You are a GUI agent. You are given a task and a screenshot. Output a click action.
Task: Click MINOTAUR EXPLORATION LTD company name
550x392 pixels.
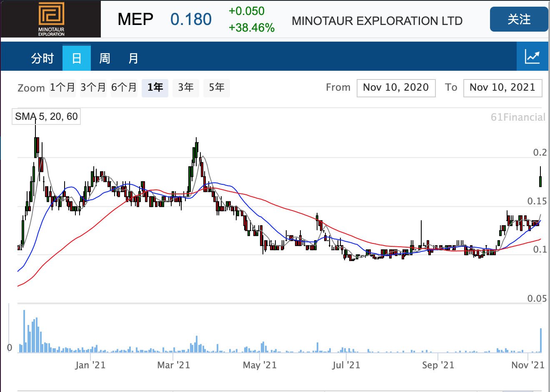tap(377, 21)
